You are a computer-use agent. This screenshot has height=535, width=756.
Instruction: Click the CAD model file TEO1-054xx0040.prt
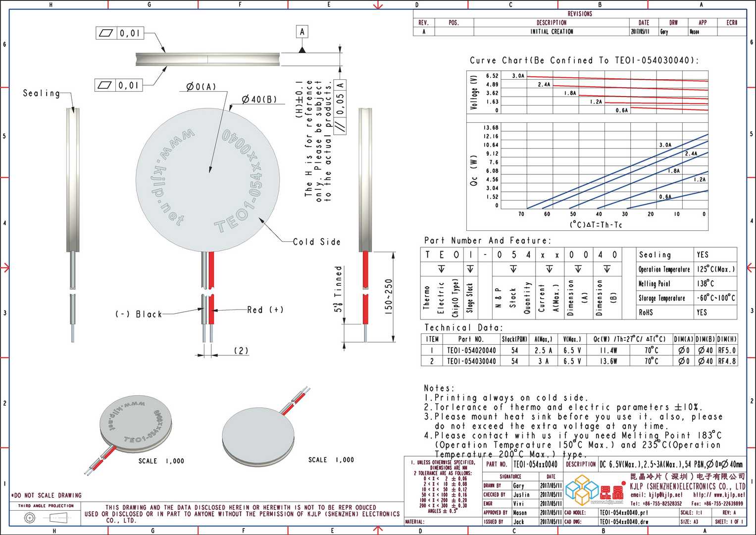coord(623,513)
